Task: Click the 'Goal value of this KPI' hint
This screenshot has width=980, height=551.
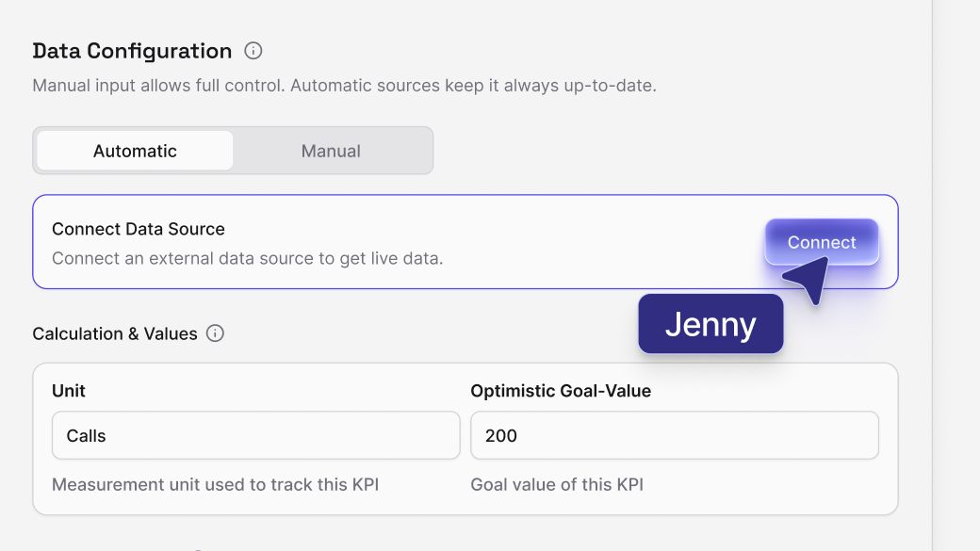Action: (x=557, y=485)
